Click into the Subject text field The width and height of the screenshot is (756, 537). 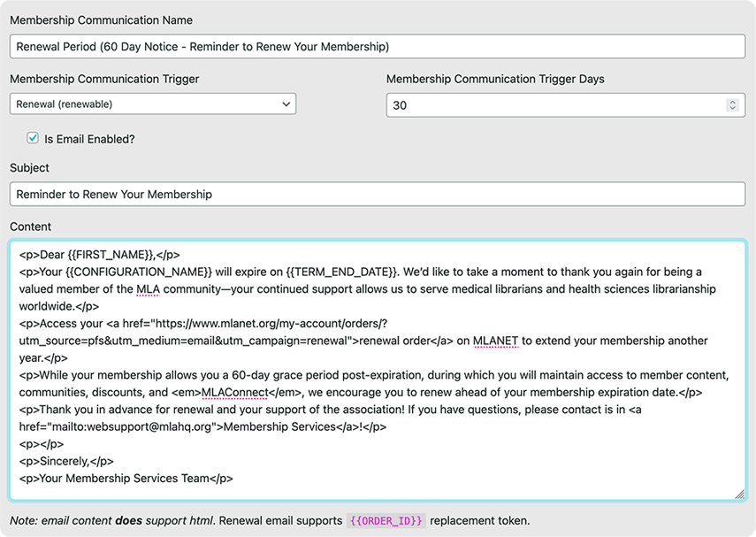[x=378, y=194]
